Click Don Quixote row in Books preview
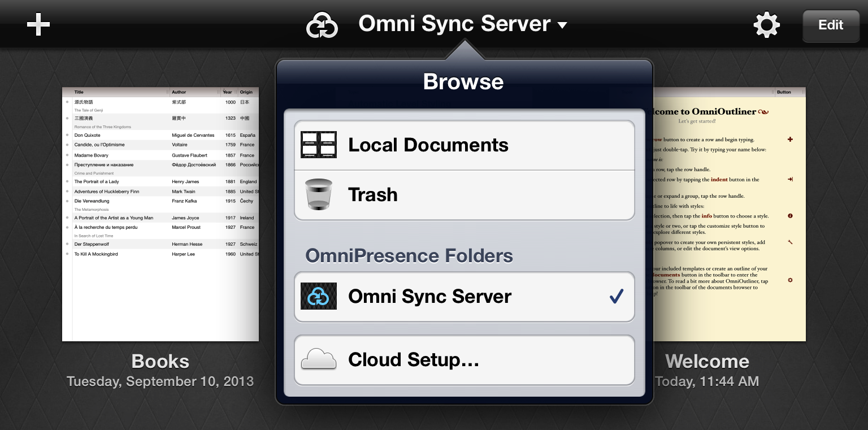 pos(160,135)
